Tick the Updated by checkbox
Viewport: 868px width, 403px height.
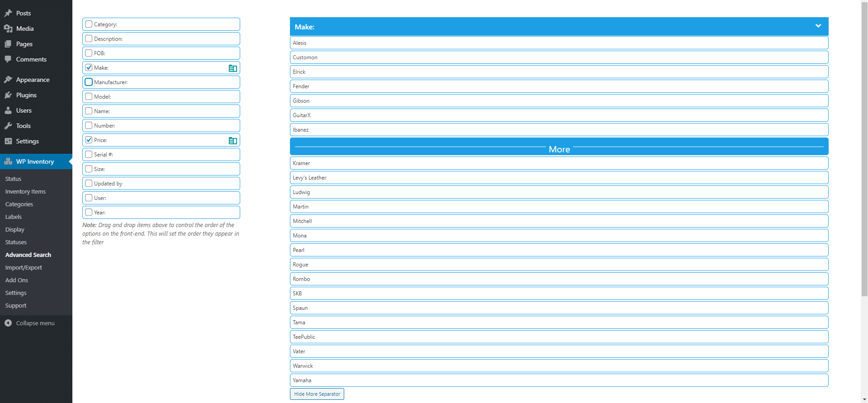[x=89, y=183]
